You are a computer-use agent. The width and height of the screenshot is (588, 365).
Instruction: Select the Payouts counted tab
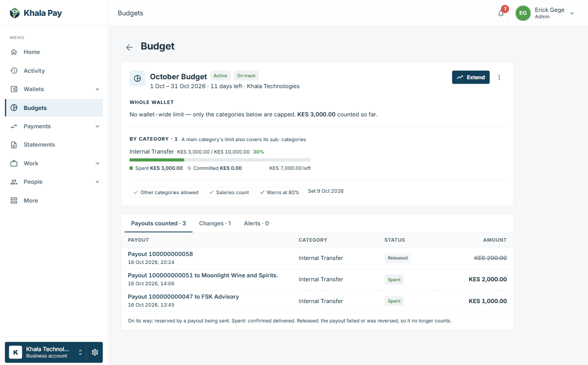tap(158, 223)
